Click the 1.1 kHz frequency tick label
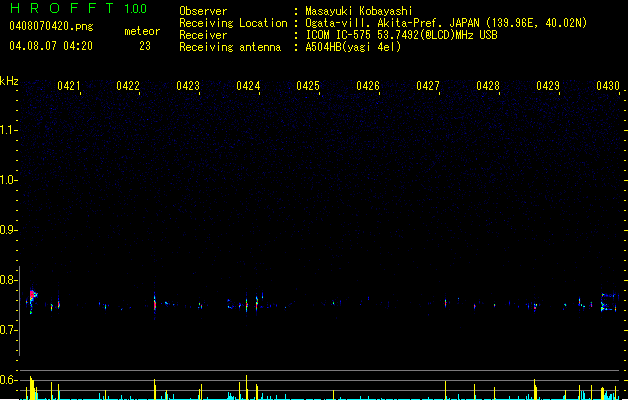The image size is (629, 400). [x=8, y=130]
